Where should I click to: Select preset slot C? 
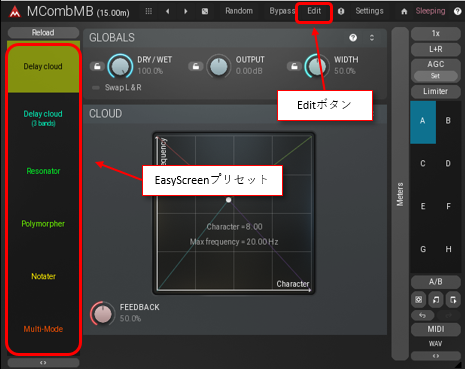423,164
